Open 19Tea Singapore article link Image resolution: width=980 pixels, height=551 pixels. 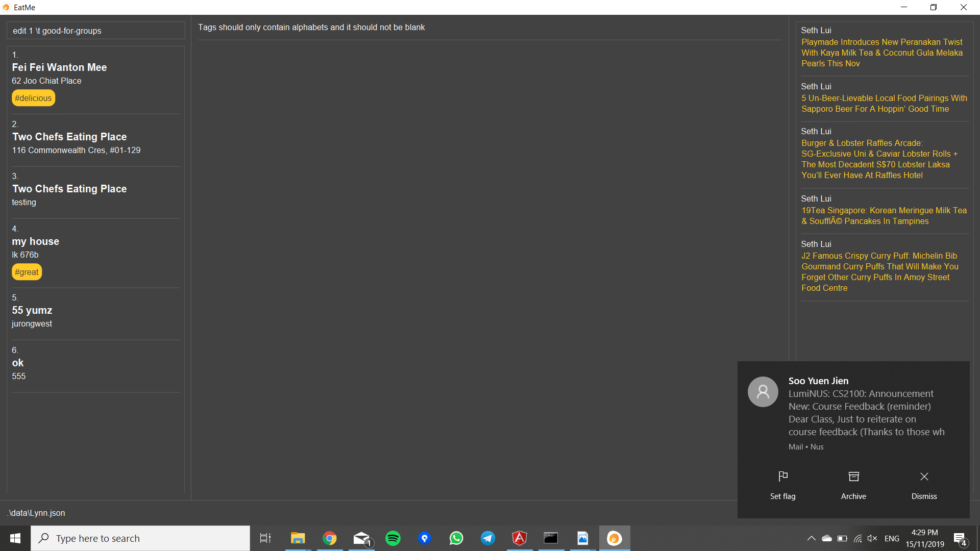click(884, 216)
